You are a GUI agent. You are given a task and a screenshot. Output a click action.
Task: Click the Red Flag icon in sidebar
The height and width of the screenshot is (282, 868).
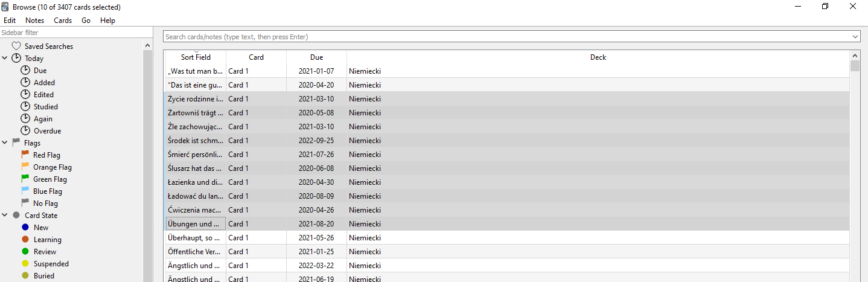(25, 155)
